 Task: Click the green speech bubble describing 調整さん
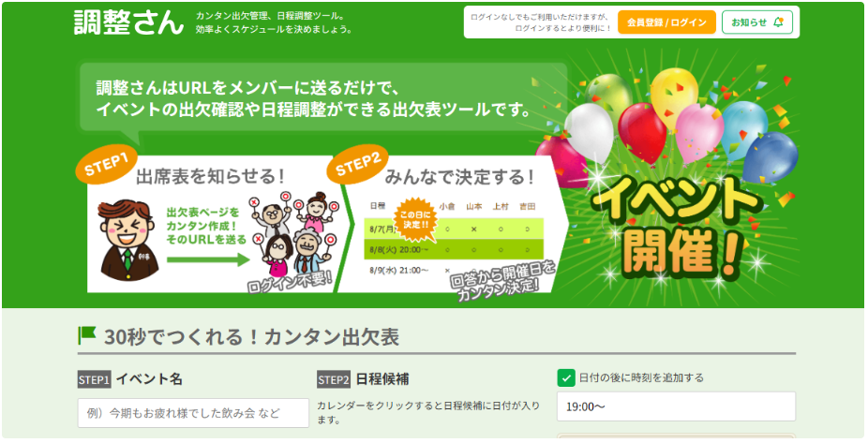323,99
